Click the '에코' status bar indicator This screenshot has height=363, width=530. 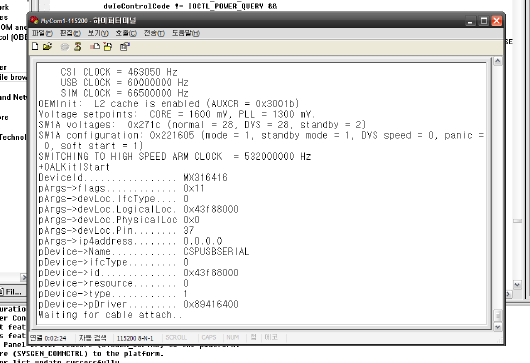click(x=271, y=337)
